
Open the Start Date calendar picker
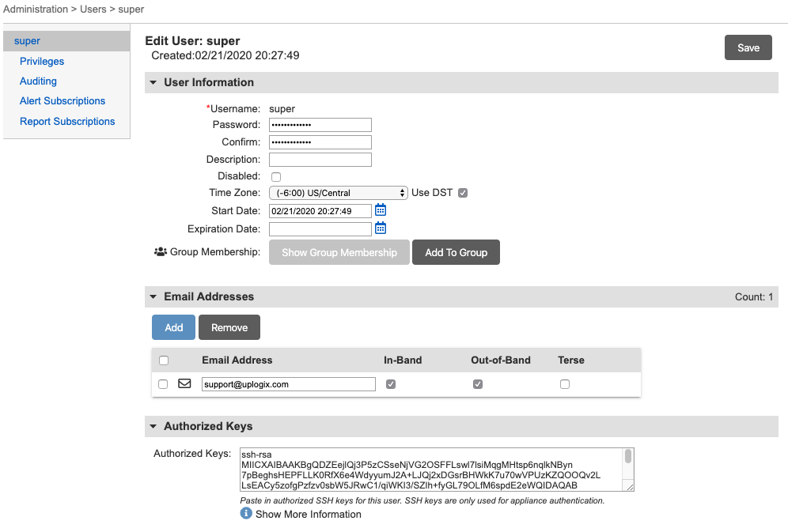pos(381,210)
